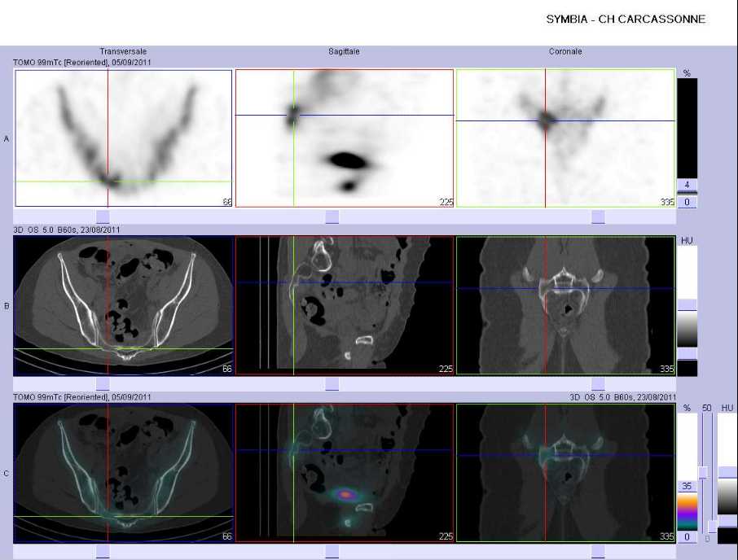Click slice number 66 in row C transversal view

pyautogui.click(x=227, y=536)
